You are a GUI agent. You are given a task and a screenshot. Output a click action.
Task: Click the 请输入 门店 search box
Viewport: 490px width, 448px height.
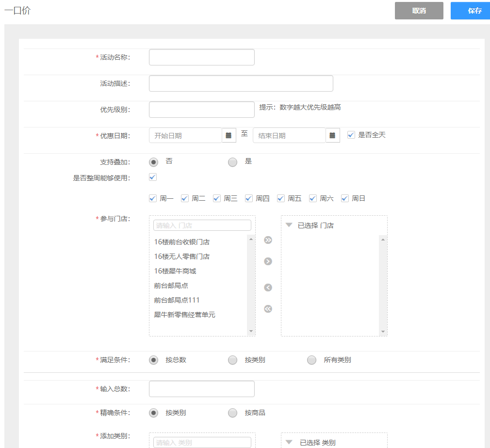(x=202, y=225)
